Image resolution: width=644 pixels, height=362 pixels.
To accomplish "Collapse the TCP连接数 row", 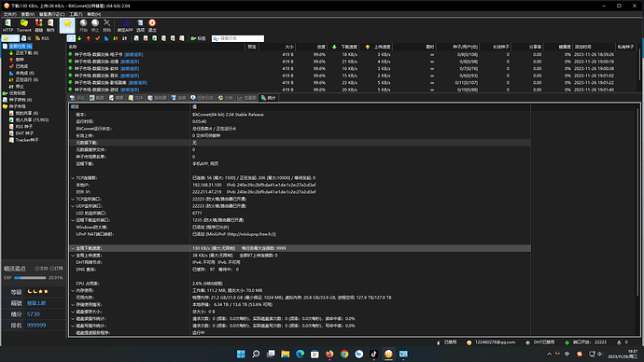I will (73, 178).
